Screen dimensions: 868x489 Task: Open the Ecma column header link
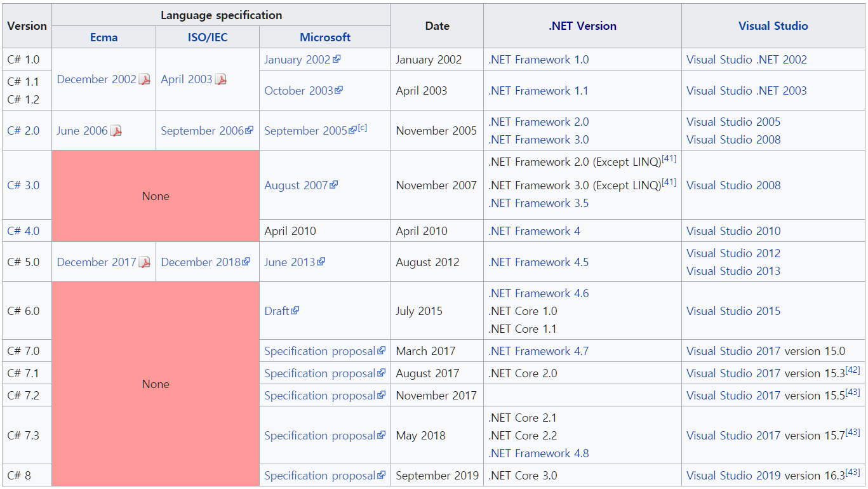click(103, 37)
